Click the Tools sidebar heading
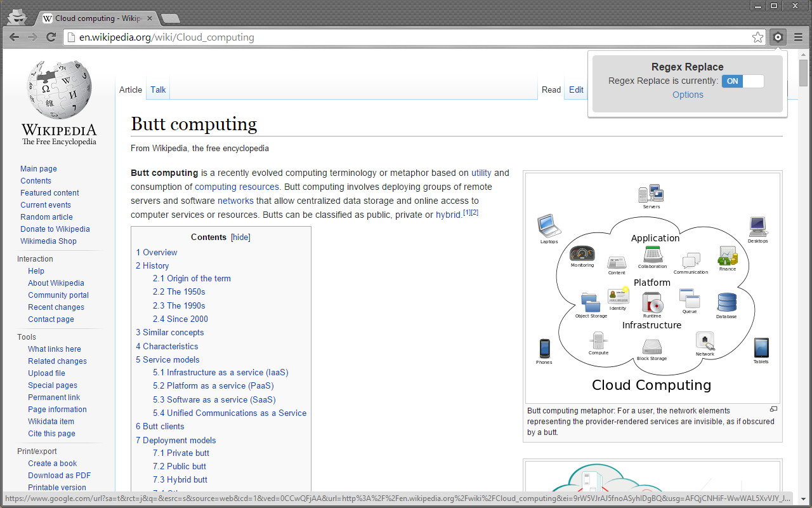 27,337
